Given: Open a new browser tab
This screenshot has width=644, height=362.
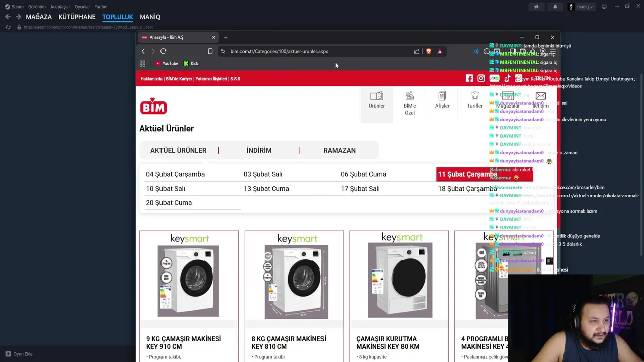Looking at the screenshot, I should (x=226, y=37).
